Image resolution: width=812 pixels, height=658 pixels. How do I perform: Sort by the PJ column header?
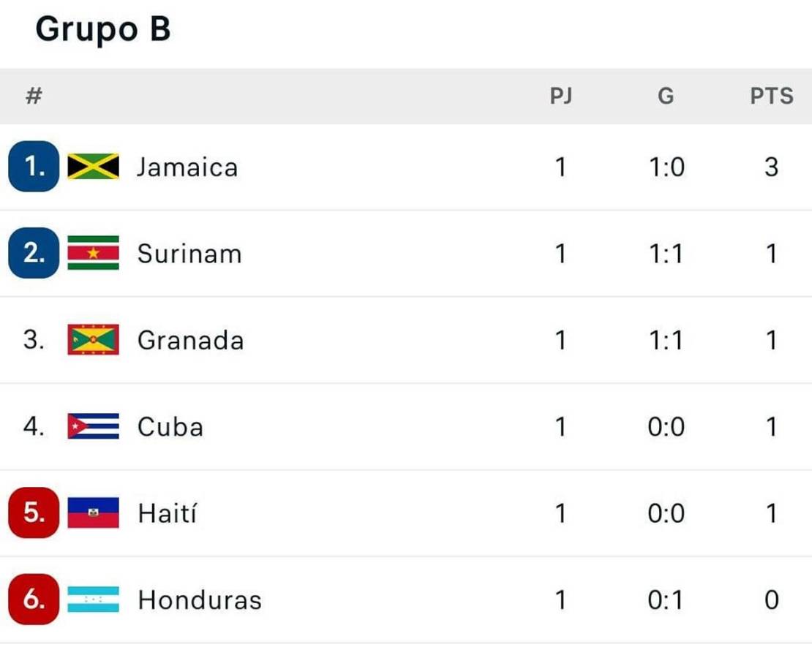(560, 96)
